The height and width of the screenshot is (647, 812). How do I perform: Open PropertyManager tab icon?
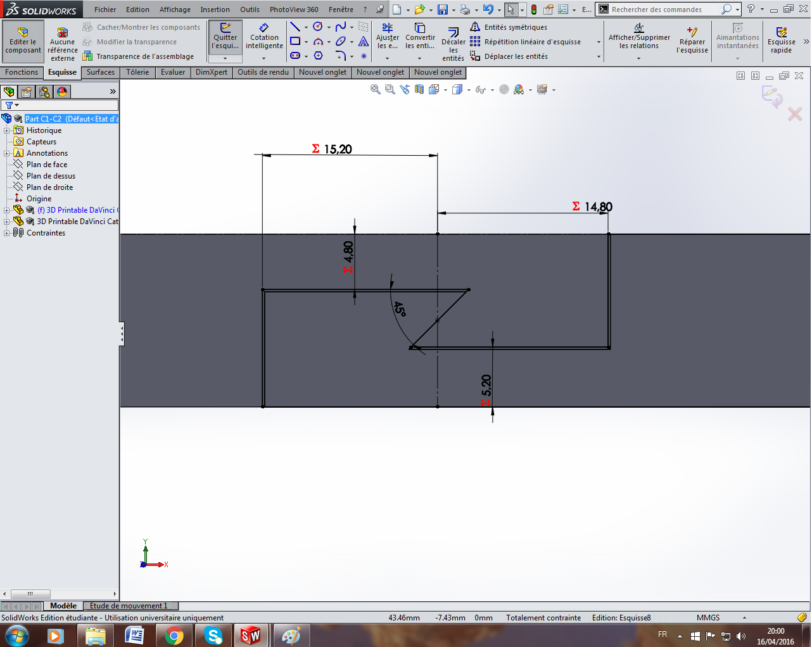click(27, 92)
